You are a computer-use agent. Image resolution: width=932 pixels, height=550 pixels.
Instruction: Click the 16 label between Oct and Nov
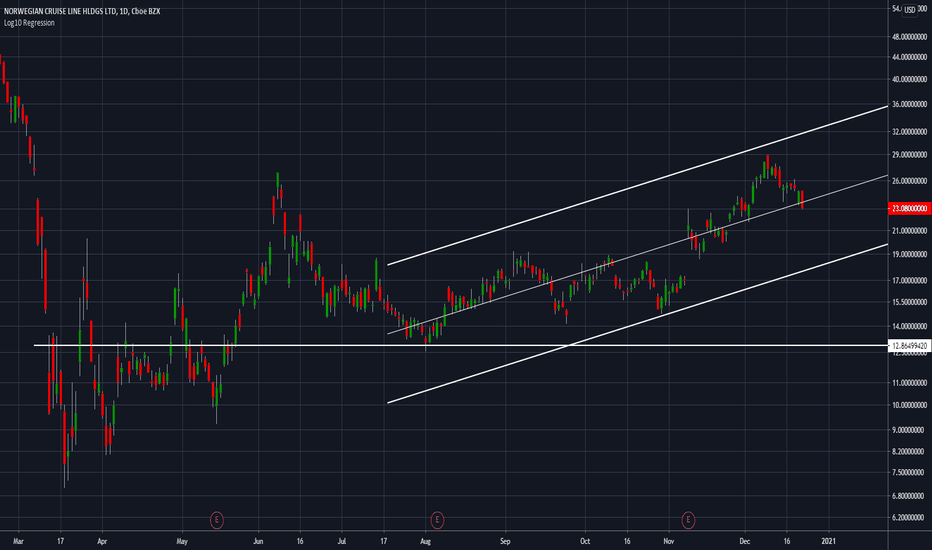coord(627,541)
